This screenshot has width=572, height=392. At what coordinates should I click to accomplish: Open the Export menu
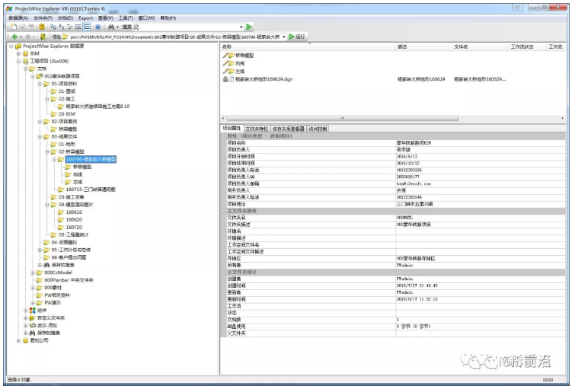86,18
